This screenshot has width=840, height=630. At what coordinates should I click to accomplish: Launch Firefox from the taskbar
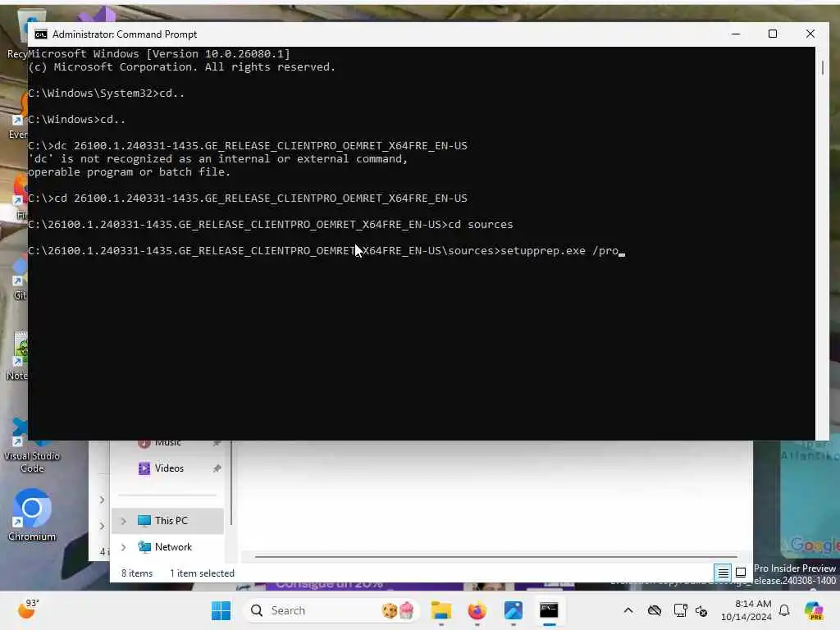click(x=477, y=610)
